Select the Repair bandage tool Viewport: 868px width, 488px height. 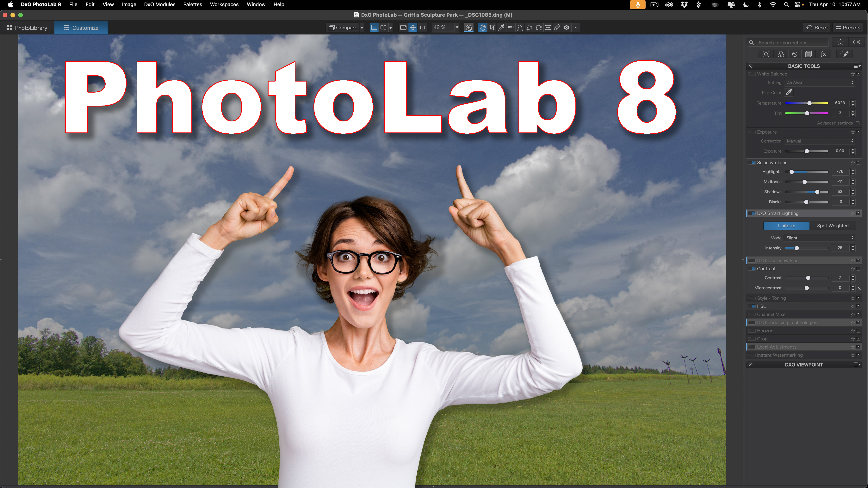(x=557, y=28)
